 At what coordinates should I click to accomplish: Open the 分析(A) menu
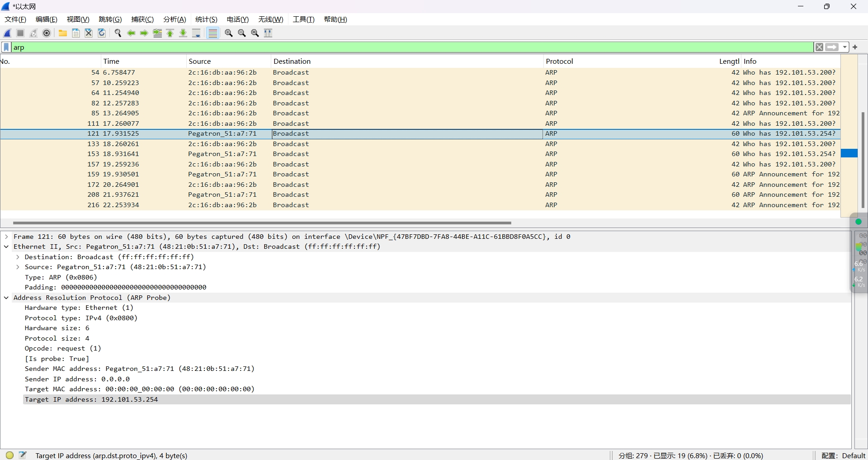click(x=175, y=19)
